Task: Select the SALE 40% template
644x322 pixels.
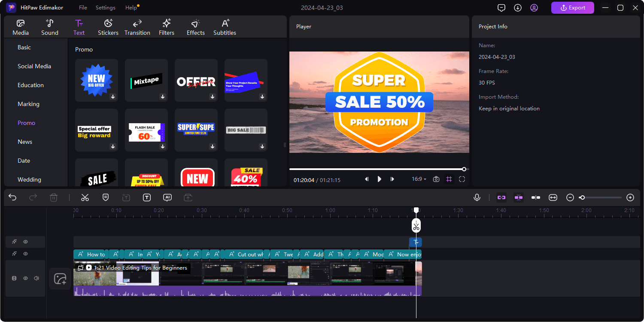Action: click(246, 173)
